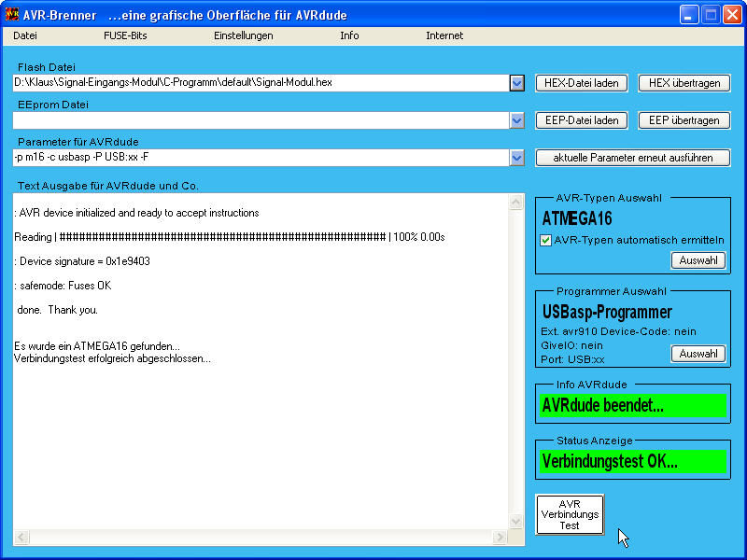747x560 pixels.
Task: Click into the empty EEprom Datei field
Action: [x=261, y=120]
